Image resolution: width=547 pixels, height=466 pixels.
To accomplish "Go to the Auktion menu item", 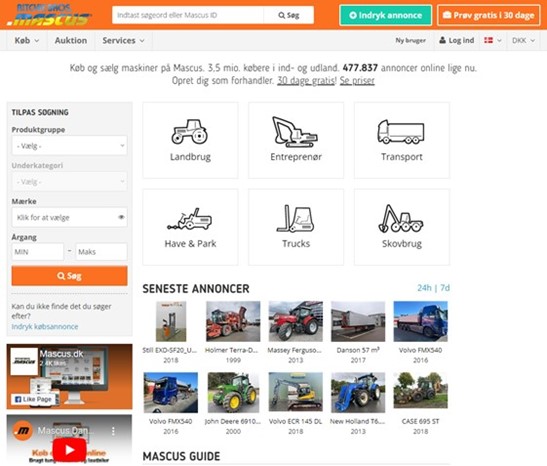I will tap(71, 40).
